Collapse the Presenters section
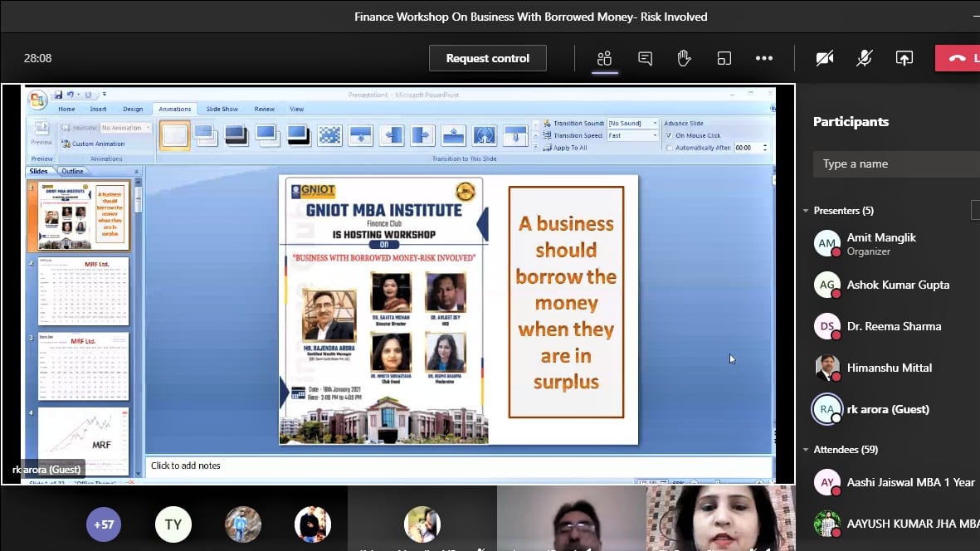 coord(806,211)
